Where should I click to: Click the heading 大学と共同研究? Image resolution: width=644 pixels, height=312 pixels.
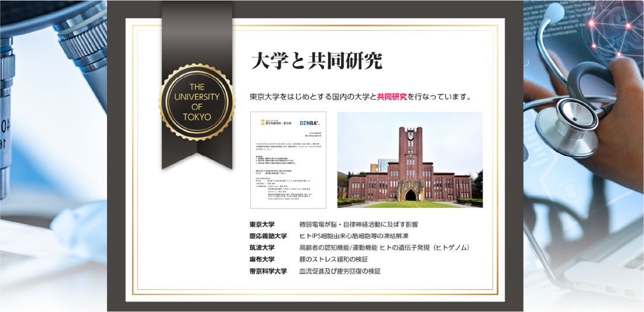[316, 62]
